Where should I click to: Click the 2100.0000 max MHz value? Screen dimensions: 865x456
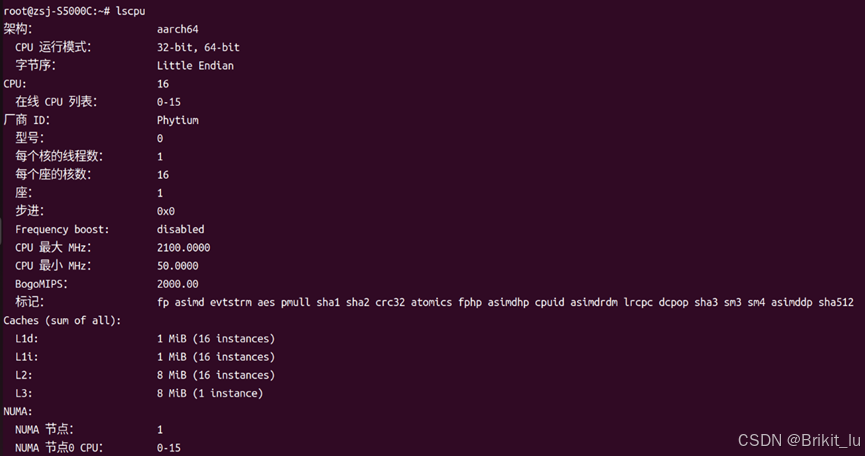pyautogui.click(x=183, y=248)
